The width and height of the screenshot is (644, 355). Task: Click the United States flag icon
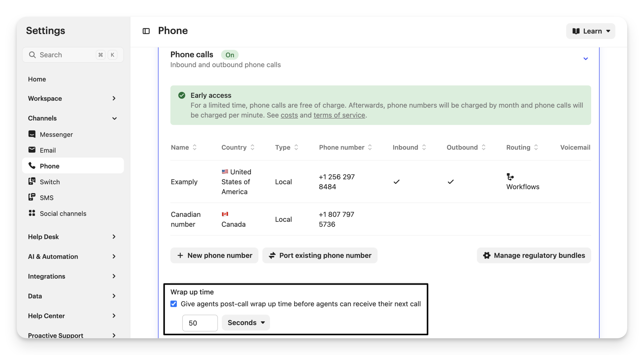point(225,172)
